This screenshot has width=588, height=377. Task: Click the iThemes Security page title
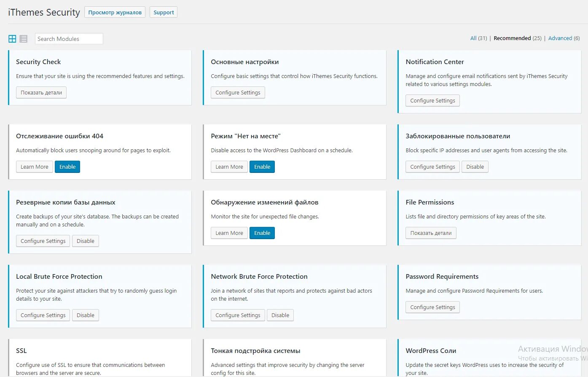[44, 13]
